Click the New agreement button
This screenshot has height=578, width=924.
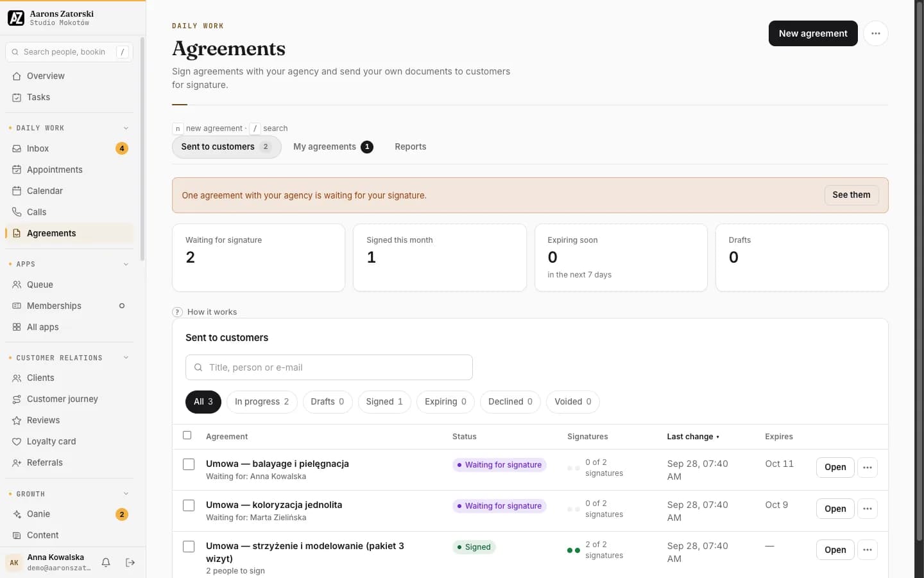pyautogui.click(x=813, y=33)
